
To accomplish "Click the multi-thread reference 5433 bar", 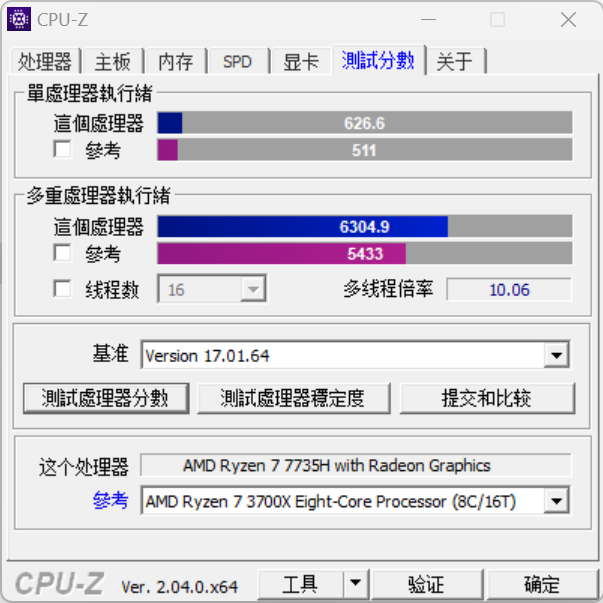I will tap(365, 253).
